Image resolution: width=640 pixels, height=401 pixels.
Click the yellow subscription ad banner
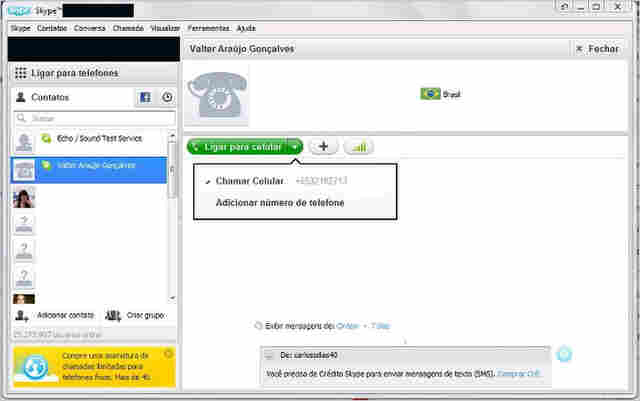tap(94, 367)
